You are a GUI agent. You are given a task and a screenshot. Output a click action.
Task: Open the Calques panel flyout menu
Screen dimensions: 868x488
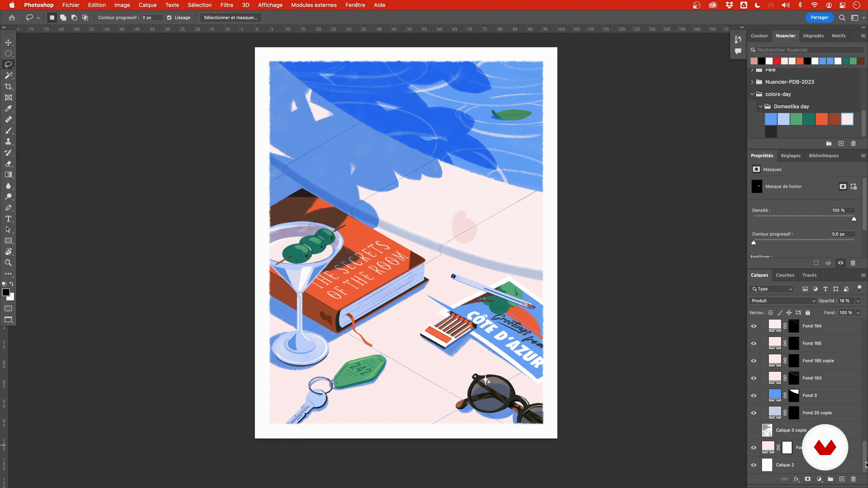(x=863, y=275)
